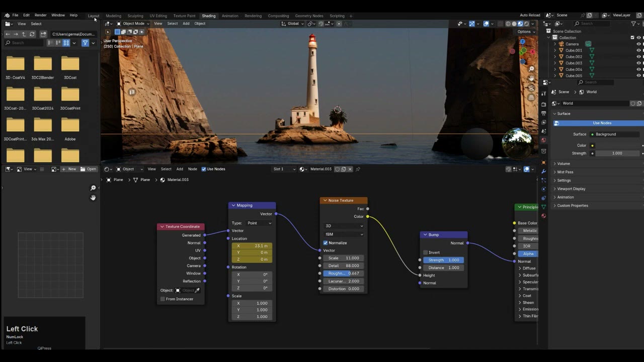Expand Cube.003 in the outliner
644x362 pixels.
click(555, 63)
